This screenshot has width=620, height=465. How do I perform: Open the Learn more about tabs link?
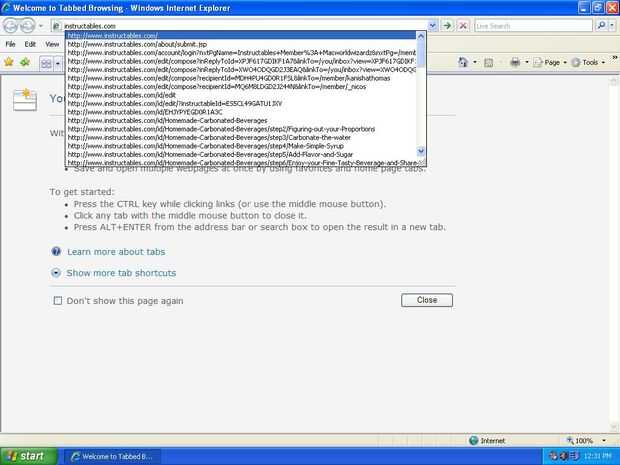click(x=116, y=252)
